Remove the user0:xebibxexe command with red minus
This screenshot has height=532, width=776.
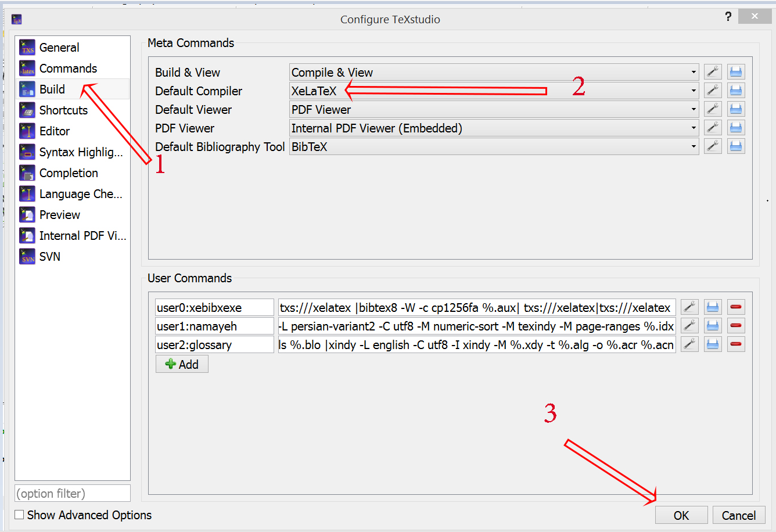736,307
